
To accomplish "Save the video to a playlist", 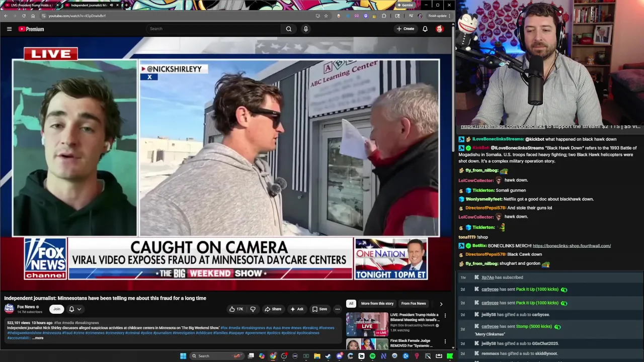I will pos(320,309).
